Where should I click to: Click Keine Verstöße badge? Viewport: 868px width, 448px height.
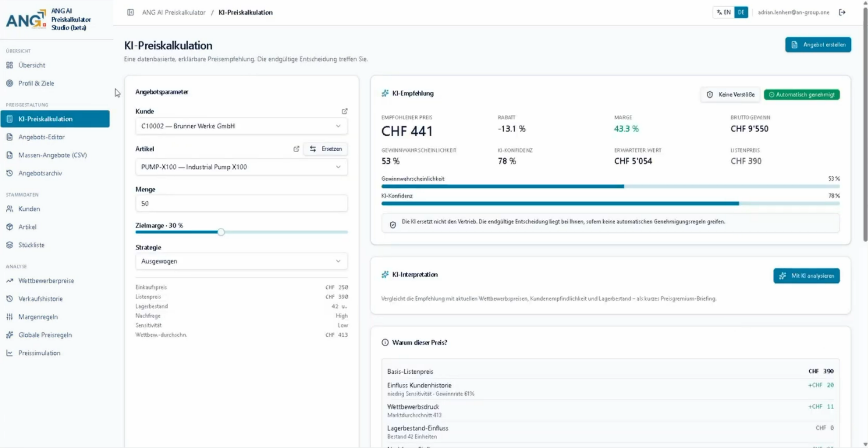pos(730,95)
